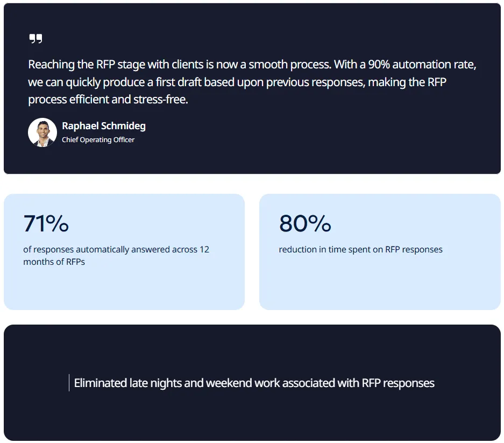This screenshot has width=504, height=443.
Task: Click the words 'months of RFPs'
Action: click(54, 262)
